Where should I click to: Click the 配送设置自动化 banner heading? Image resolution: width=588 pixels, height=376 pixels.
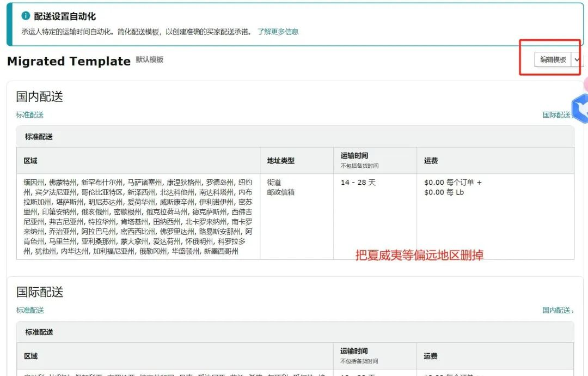coord(64,16)
